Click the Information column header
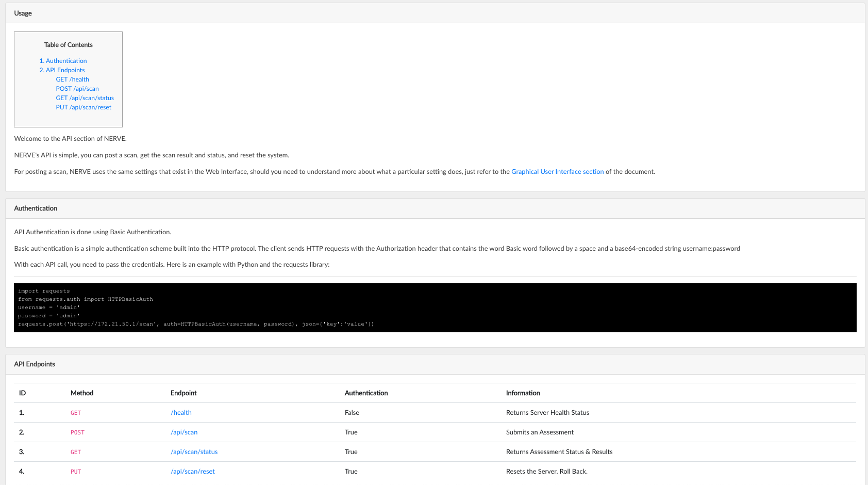Image resolution: width=868 pixels, height=485 pixels. coord(523,393)
